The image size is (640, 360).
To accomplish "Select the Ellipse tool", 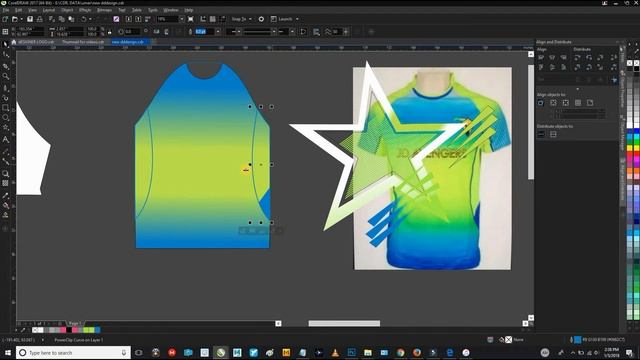I will (5, 118).
